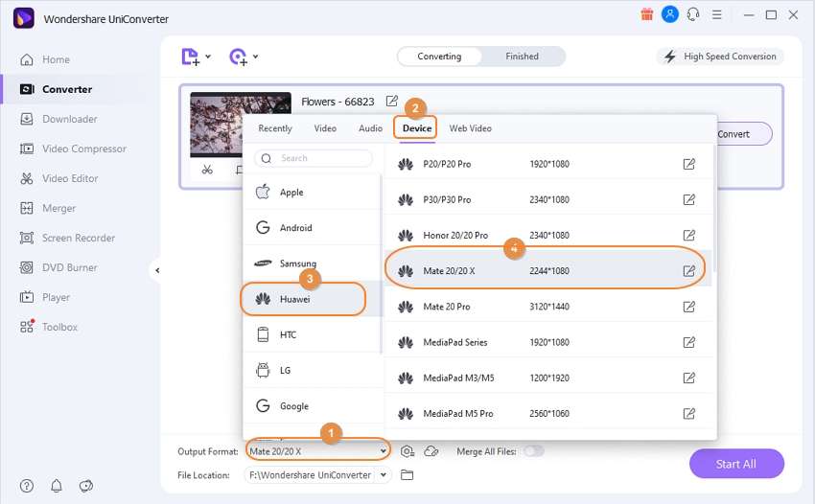This screenshot has height=504, width=815.
Task: Open the Output Format dropdown
Action: (x=317, y=451)
